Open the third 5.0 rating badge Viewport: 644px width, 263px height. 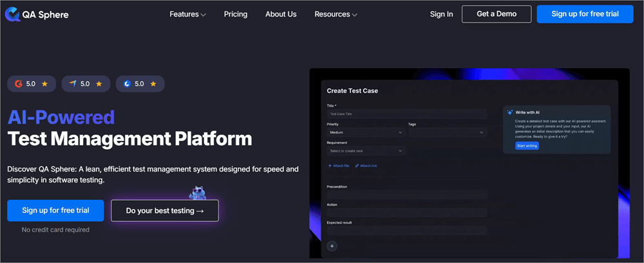click(140, 84)
